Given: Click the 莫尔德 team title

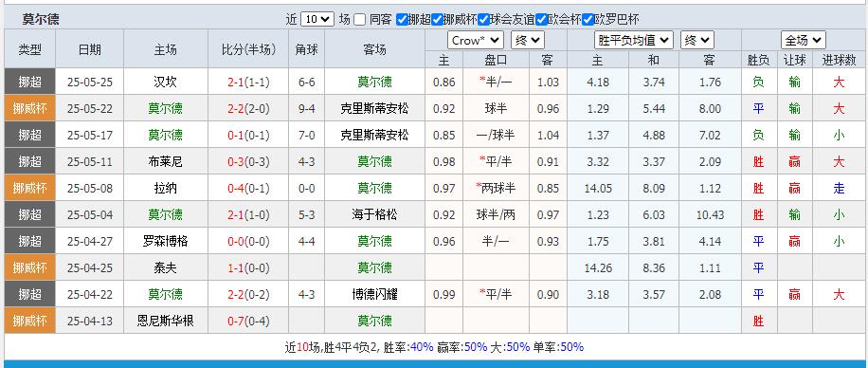Looking at the screenshot, I should 41,19.
